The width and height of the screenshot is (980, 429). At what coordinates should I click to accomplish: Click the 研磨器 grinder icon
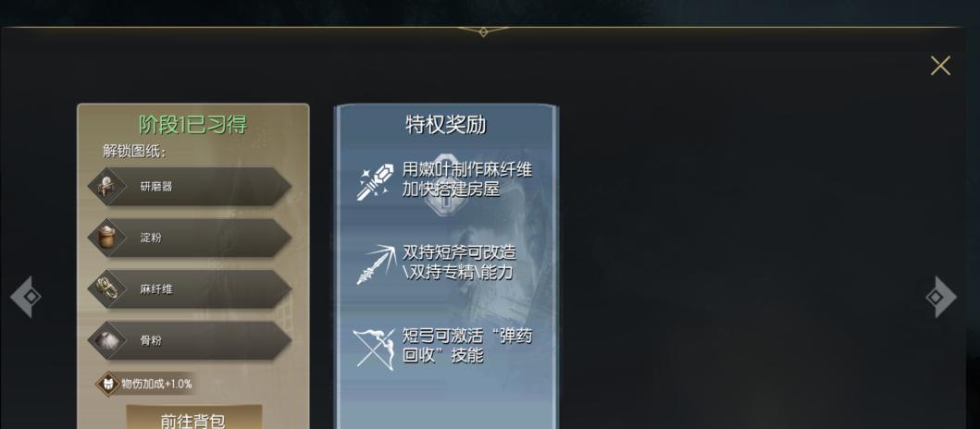pyautogui.click(x=106, y=186)
